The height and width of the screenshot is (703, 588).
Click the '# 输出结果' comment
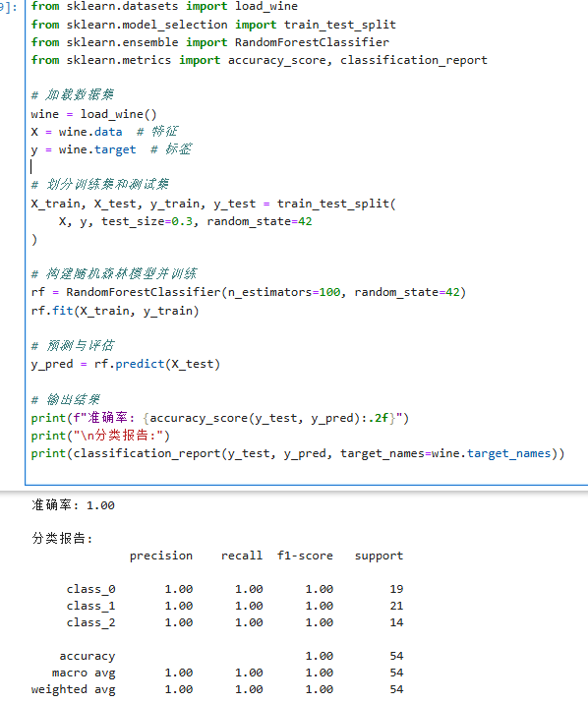pos(66,399)
